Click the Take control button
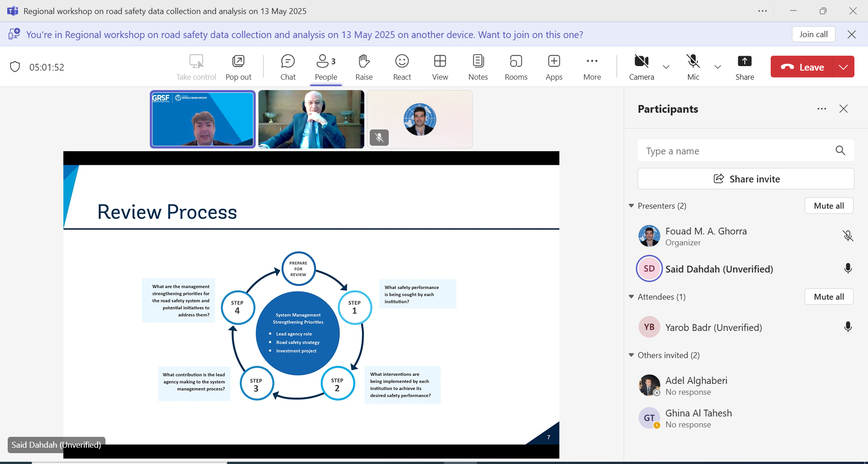 196,67
